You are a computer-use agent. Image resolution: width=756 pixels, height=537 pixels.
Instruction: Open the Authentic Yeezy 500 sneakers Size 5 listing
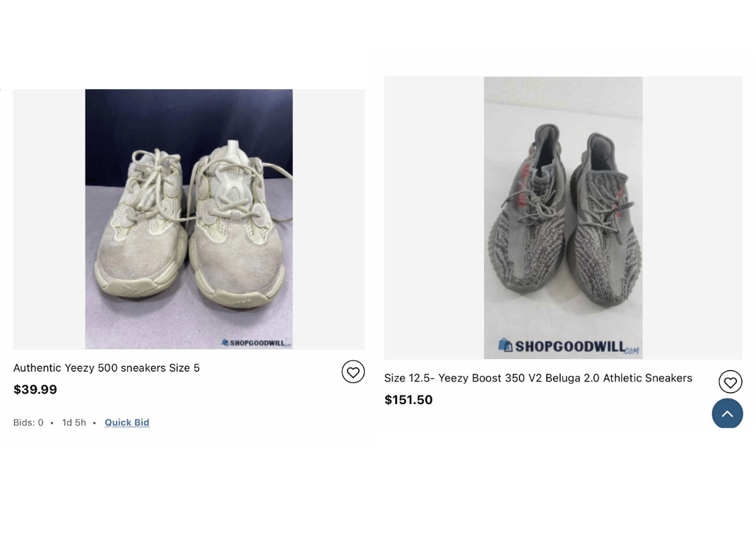107,368
